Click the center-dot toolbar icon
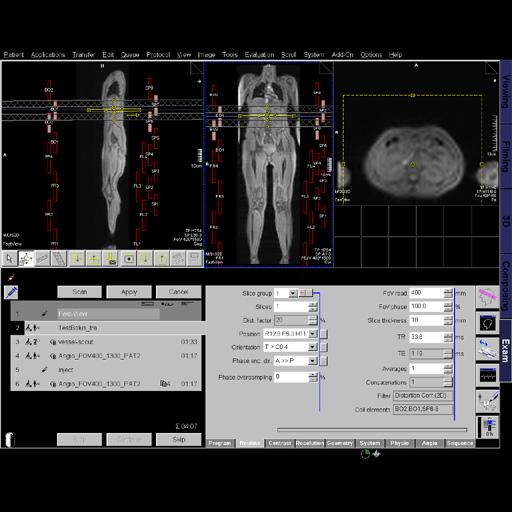The width and height of the screenshot is (512, 512). [x=129, y=259]
